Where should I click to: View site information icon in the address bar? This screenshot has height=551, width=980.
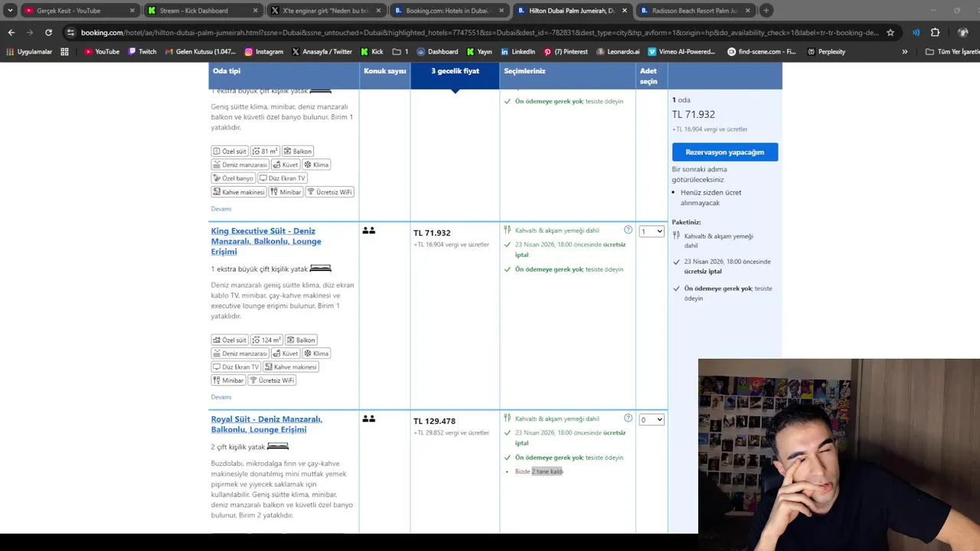(70, 33)
